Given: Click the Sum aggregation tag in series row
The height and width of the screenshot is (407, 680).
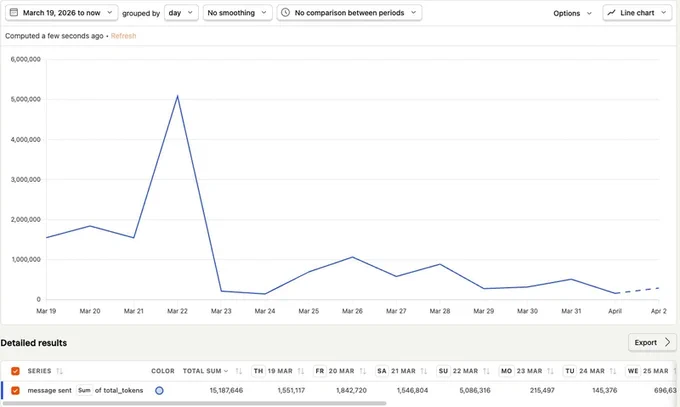Looking at the screenshot, I should [x=84, y=391].
